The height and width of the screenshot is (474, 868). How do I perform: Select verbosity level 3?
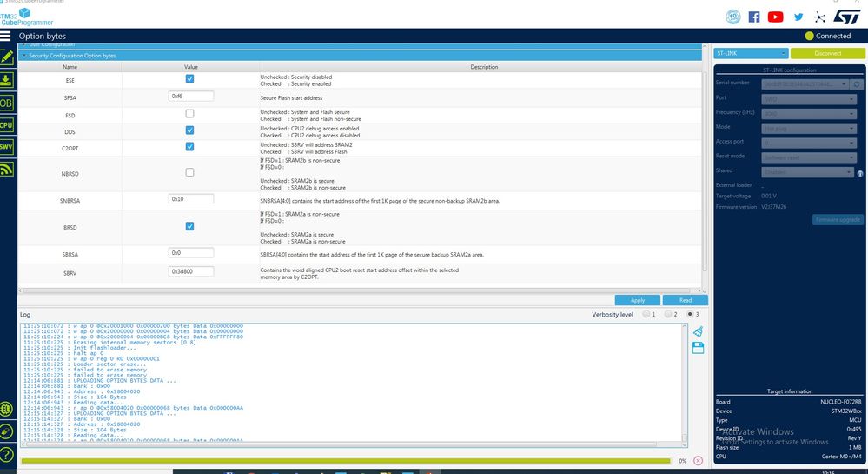click(690, 314)
